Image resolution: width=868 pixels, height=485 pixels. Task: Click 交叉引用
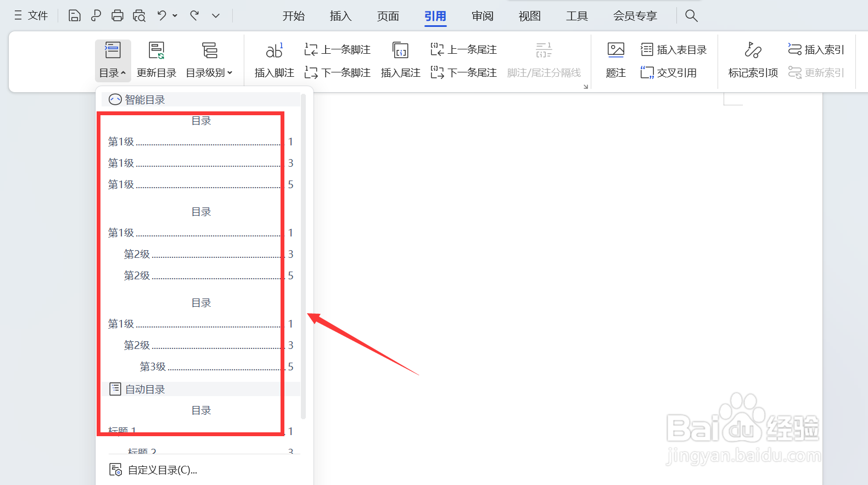(669, 72)
